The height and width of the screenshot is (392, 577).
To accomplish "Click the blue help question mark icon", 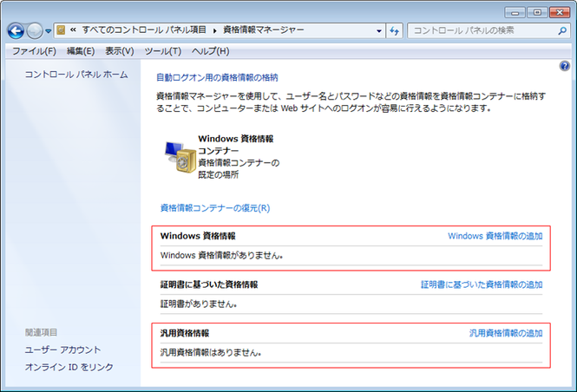I will click(565, 66).
